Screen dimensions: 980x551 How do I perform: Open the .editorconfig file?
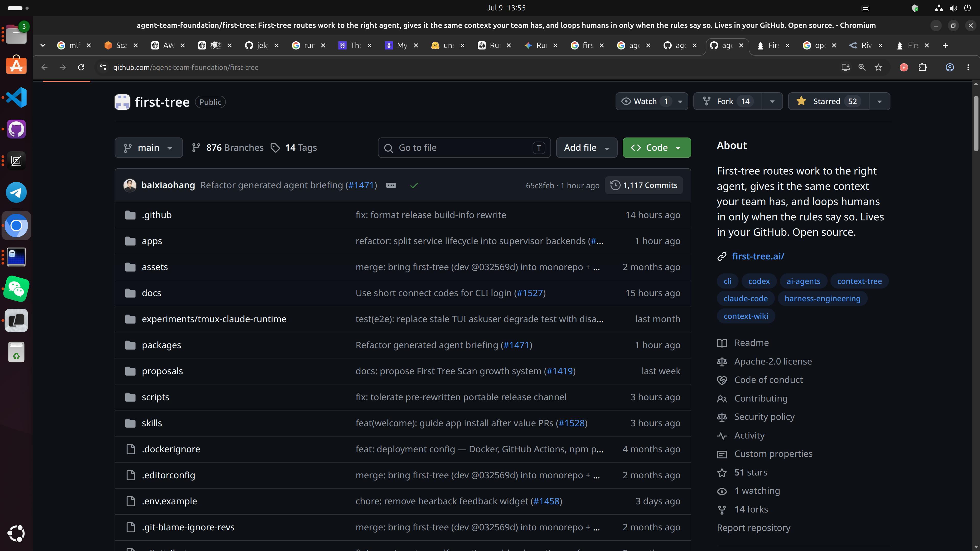[168, 475]
